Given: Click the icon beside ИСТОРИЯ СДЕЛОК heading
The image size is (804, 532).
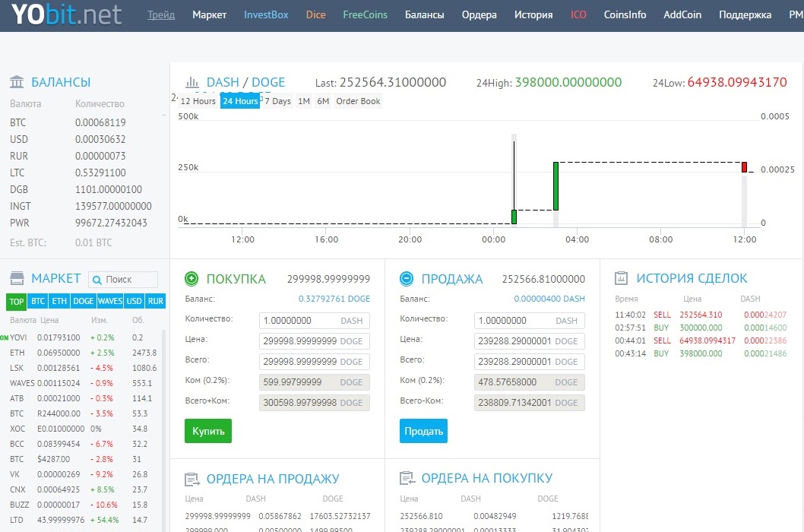Looking at the screenshot, I should pyautogui.click(x=621, y=278).
